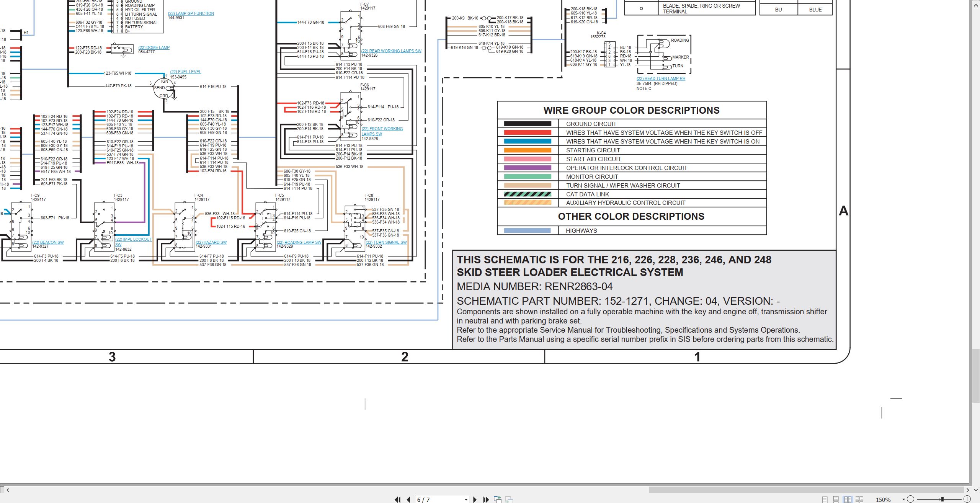The height and width of the screenshot is (503, 980).
Task: Click the green MONITOR CIRCUIT swatch
Action: tap(528, 176)
